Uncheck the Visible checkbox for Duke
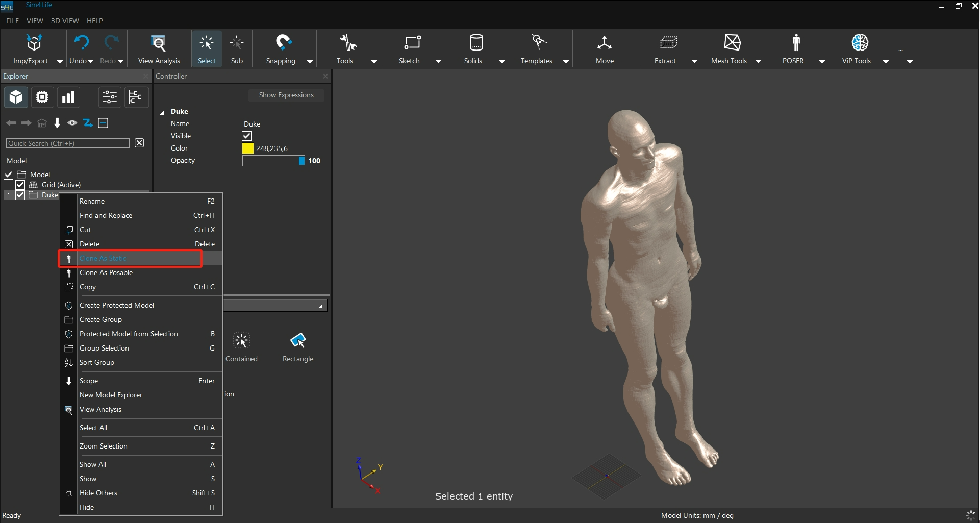 pos(247,136)
